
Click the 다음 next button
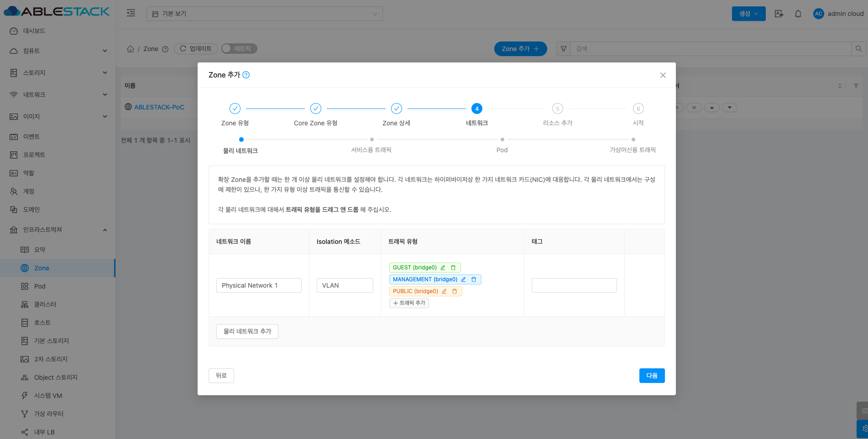pos(652,376)
